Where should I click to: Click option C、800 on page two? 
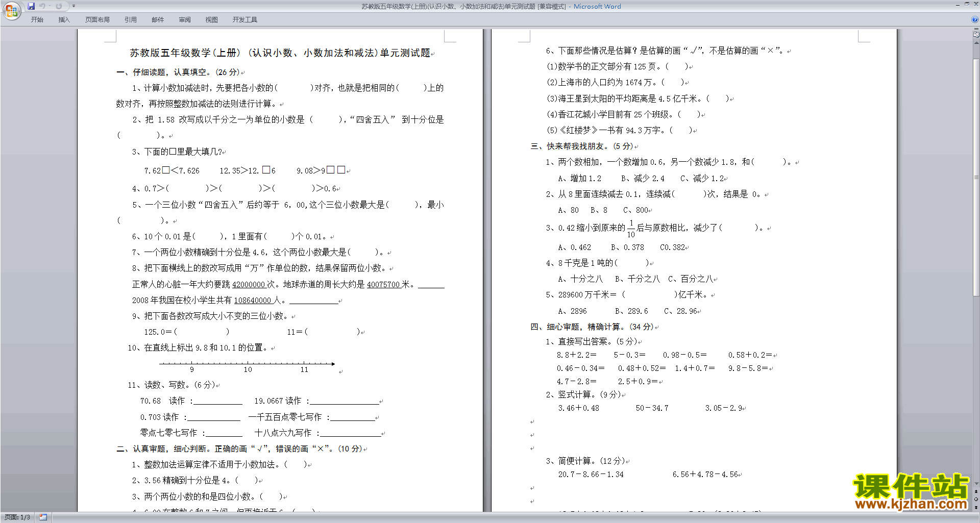coord(635,210)
